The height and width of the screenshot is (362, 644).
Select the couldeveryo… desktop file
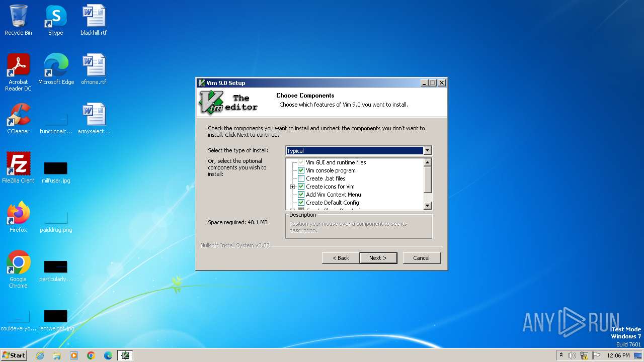click(x=18, y=320)
